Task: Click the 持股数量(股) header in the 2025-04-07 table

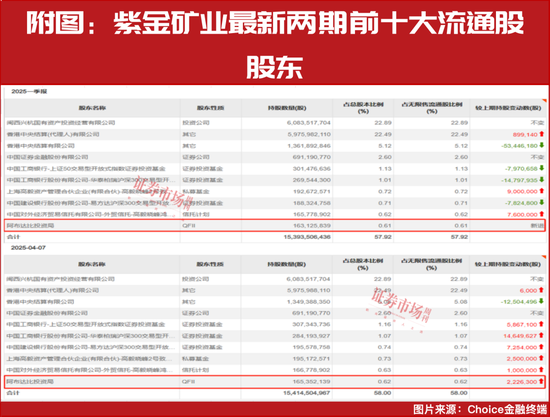Action: [287, 264]
